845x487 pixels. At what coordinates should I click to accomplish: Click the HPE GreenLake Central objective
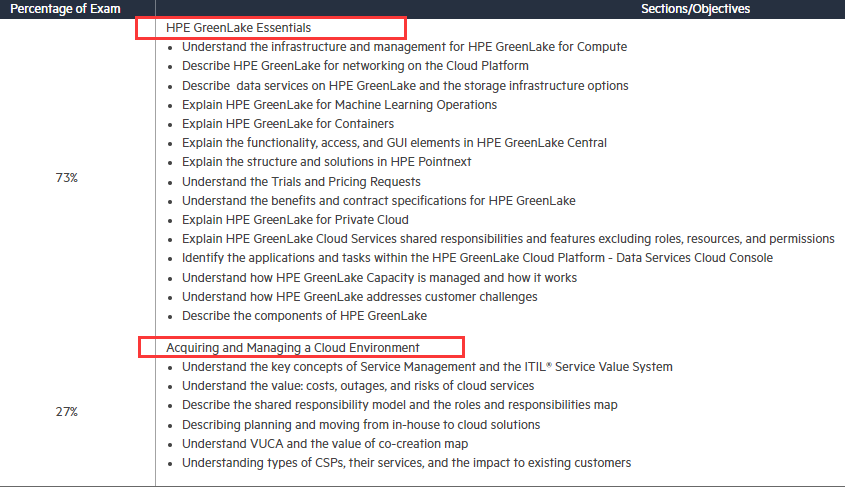(394, 143)
